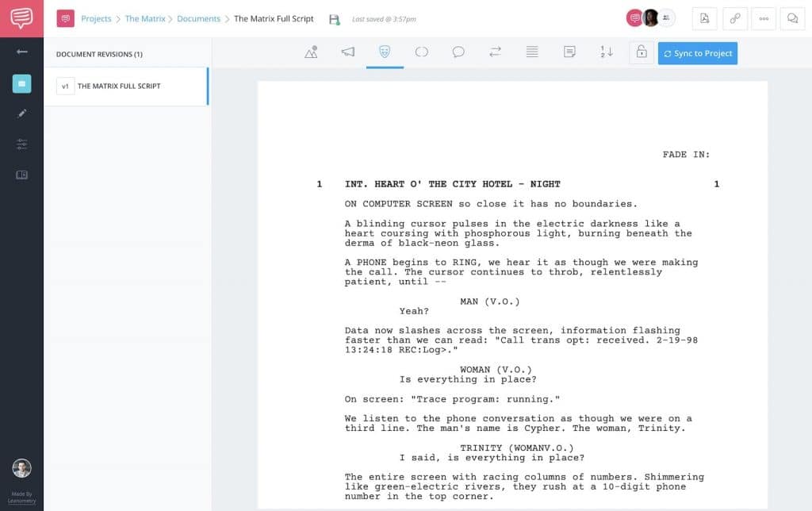
Task: Click the action lines formatting icon
Action: click(x=532, y=52)
